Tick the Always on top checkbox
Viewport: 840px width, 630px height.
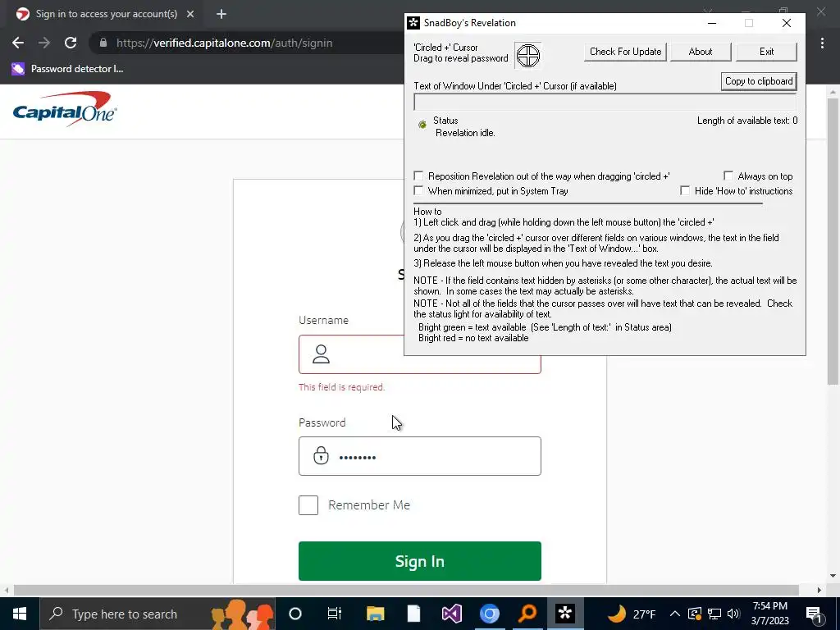(x=728, y=176)
